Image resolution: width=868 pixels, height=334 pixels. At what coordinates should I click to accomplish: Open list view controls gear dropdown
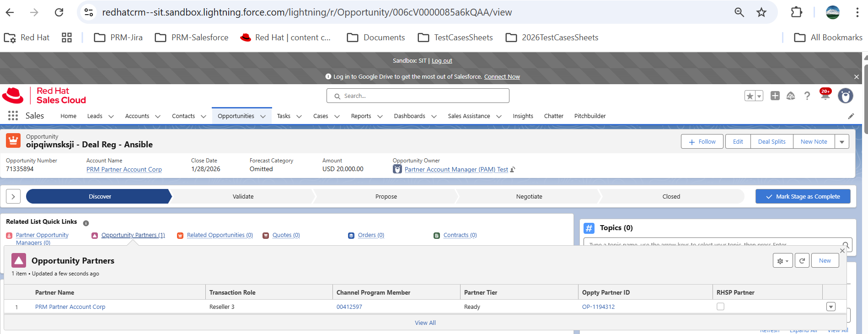[783, 261]
